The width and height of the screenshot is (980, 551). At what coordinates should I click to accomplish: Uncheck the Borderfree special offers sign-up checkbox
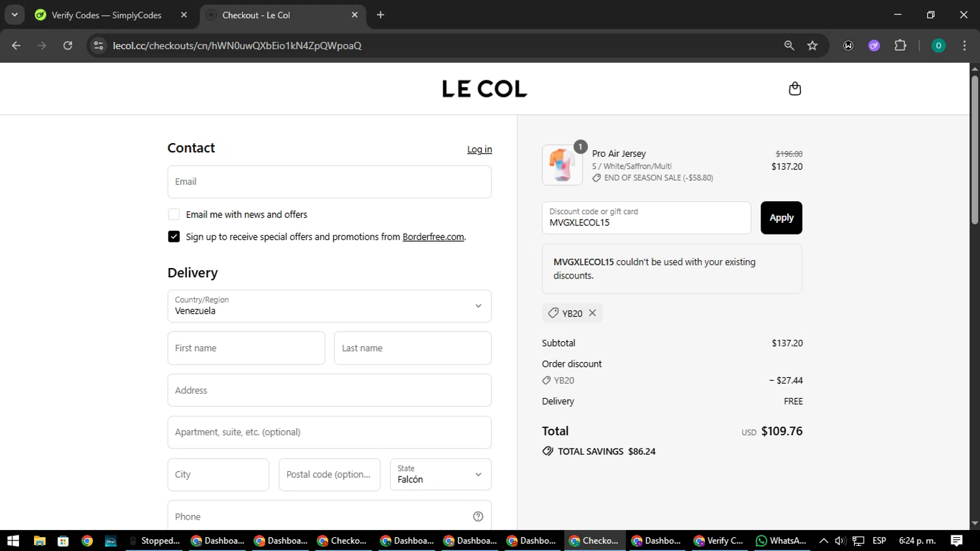174,237
